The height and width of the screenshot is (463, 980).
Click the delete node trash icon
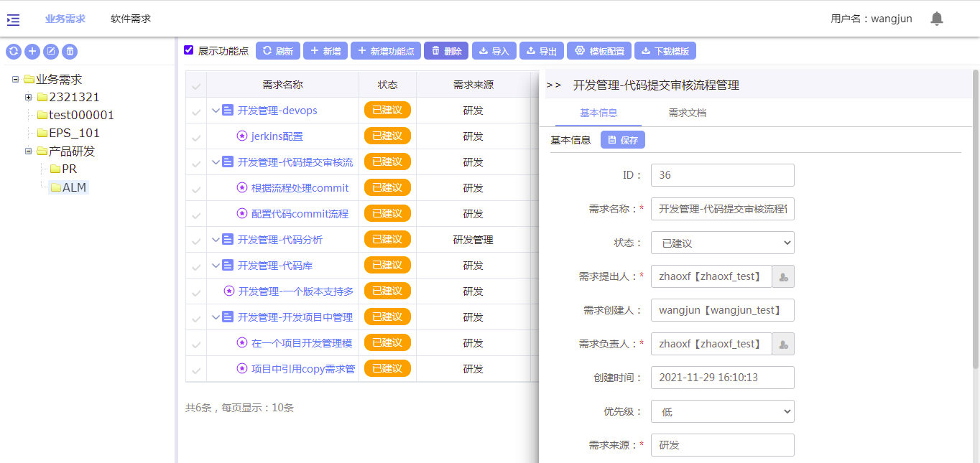[70, 51]
